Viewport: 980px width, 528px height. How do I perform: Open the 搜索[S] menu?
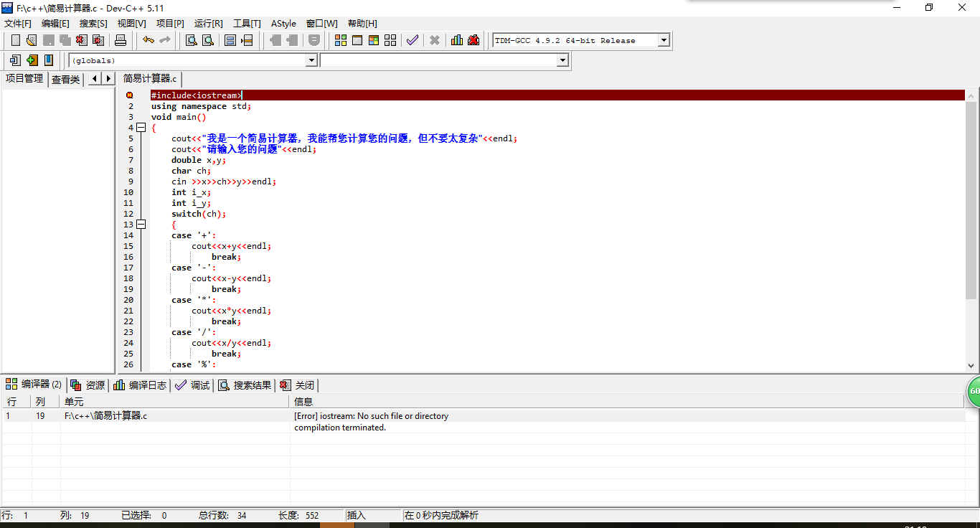coord(93,24)
